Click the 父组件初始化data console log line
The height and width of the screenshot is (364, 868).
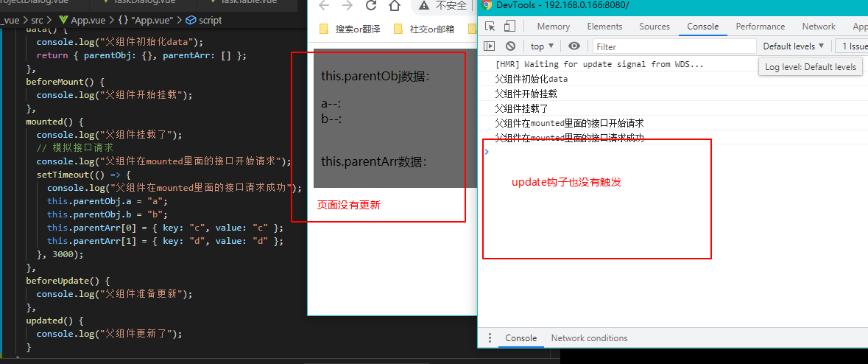tap(532, 79)
